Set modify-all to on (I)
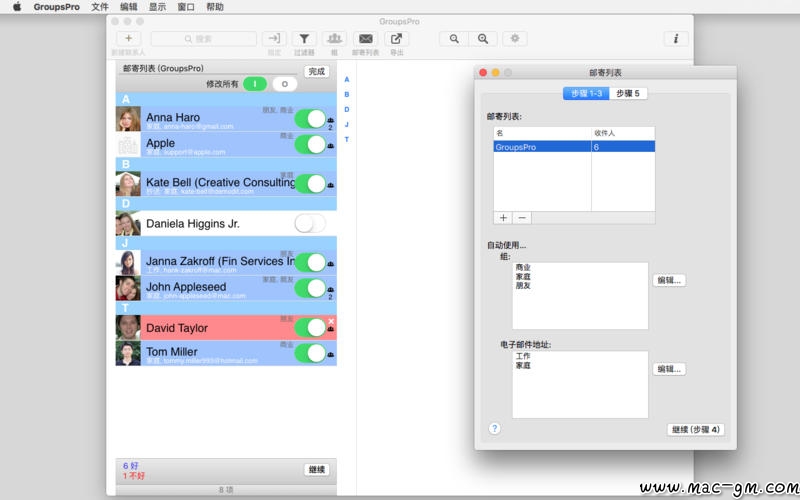The image size is (800, 500). pyautogui.click(x=255, y=84)
